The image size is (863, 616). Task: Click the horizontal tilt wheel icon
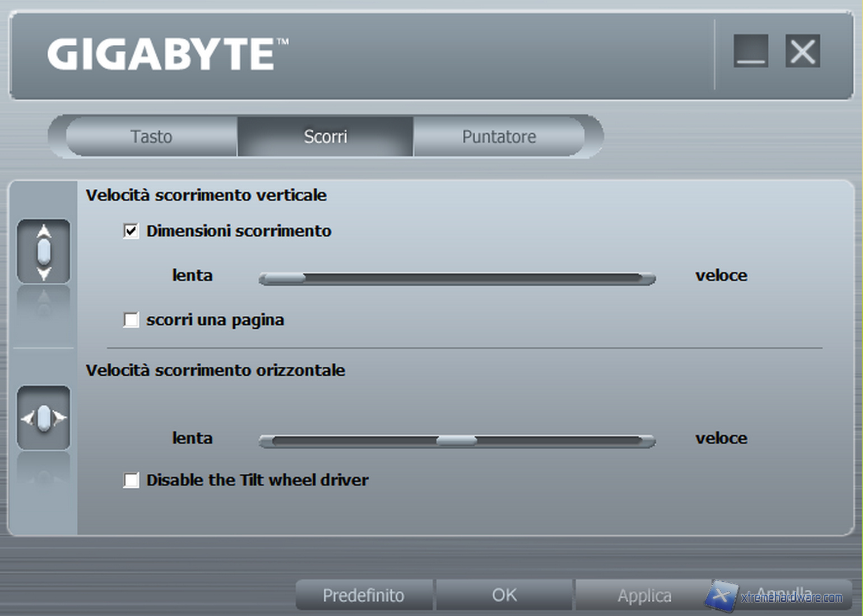tap(44, 418)
